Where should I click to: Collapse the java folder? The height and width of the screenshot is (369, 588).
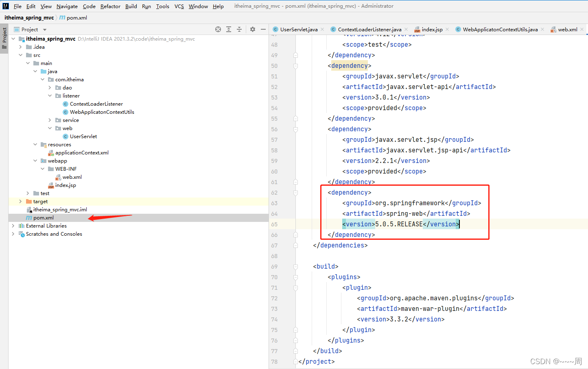point(35,71)
